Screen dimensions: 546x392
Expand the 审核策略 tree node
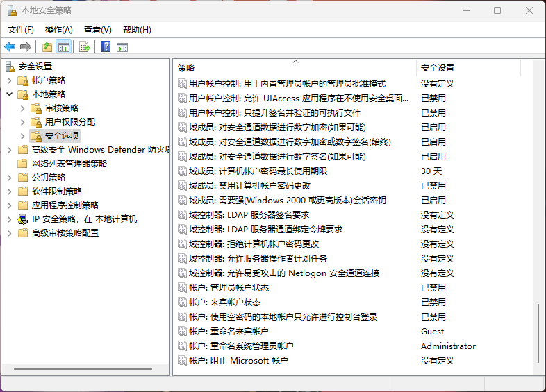[x=23, y=108]
